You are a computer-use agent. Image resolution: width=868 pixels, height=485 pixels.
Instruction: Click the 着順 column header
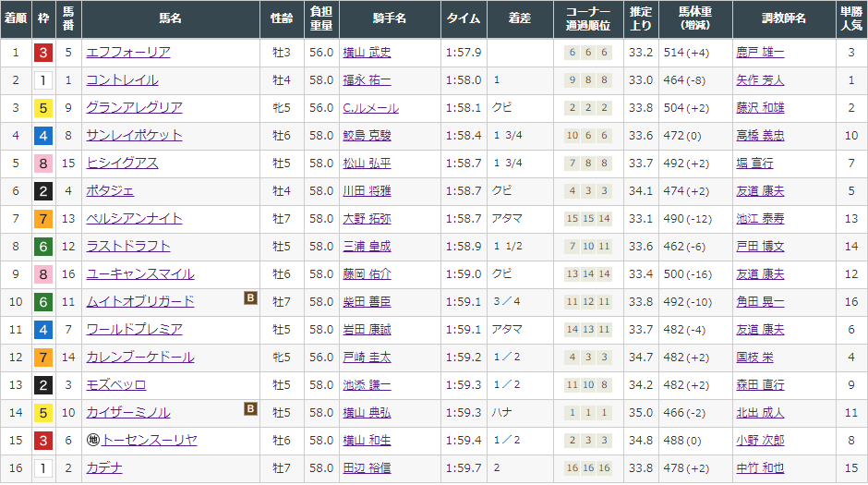pyautogui.click(x=16, y=18)
